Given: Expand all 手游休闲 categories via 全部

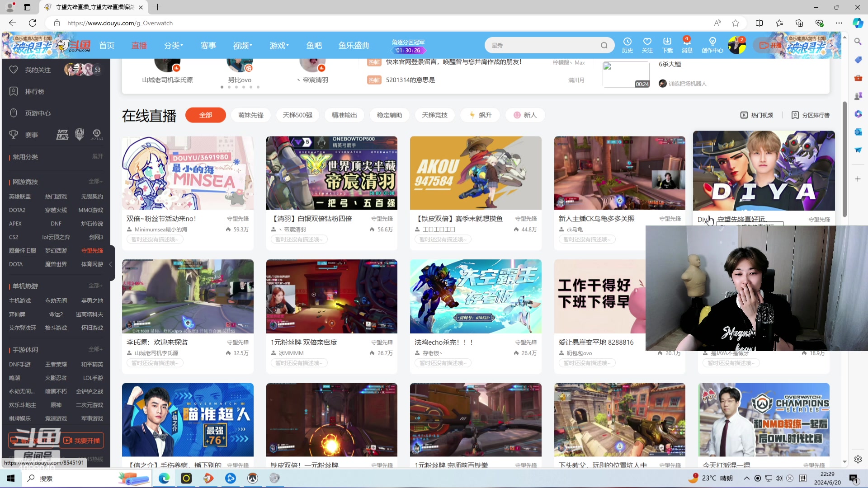Looking at the screenshot, I should 95,349.
